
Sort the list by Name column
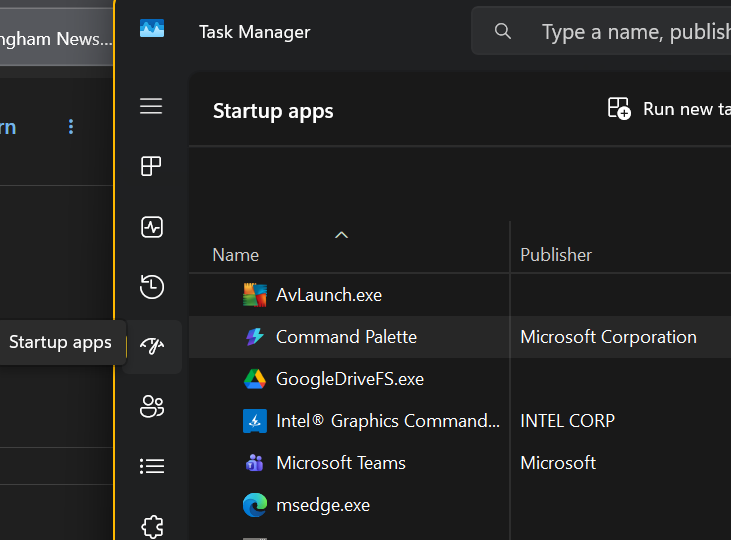[x=236, y=255]
